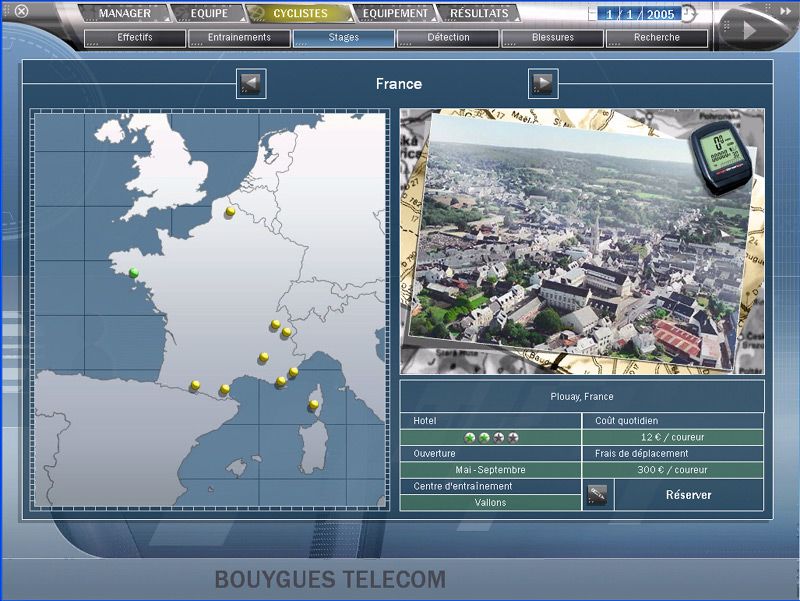Open the RÉSULTATS tab
The image size is (800, 601).
coord(479,13)
